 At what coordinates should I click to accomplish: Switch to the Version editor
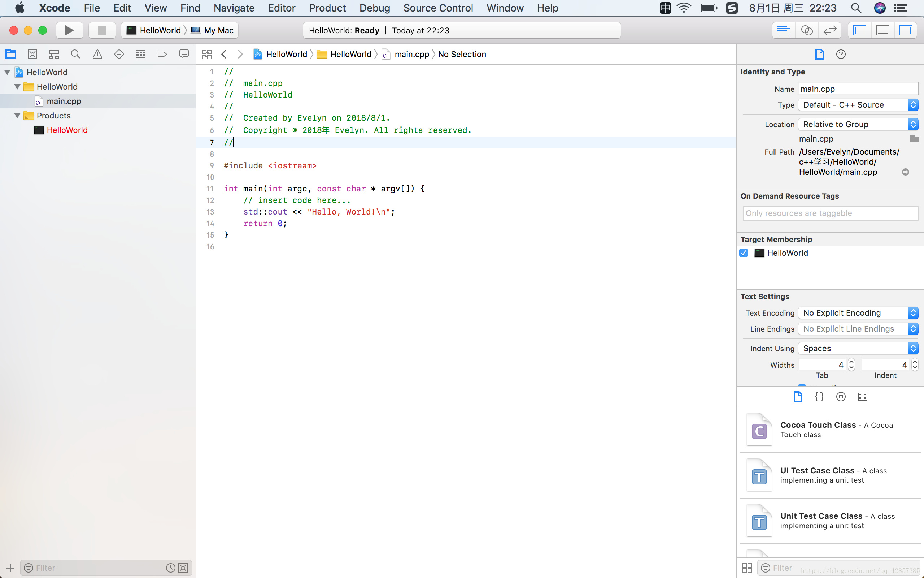(830, 30)
